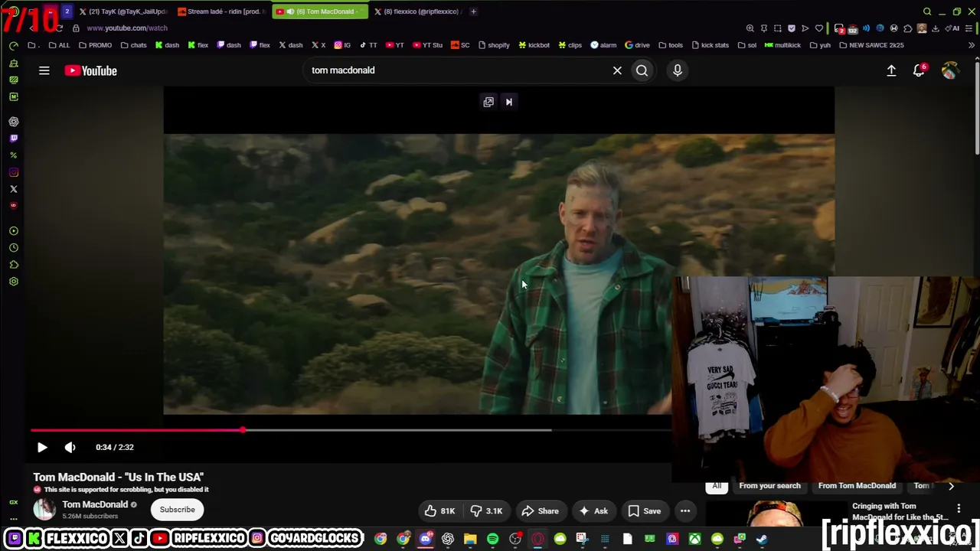The height and width of the screenshot is (551, 980).
Task: Open the YouTube account avatar menu
Action: [949, 70]
